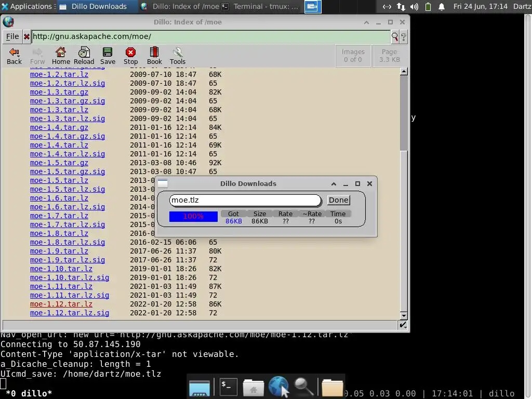Open moe-1.7.tar.lz.sig link
Screen dimensions: 532x399
pos(68,224)
